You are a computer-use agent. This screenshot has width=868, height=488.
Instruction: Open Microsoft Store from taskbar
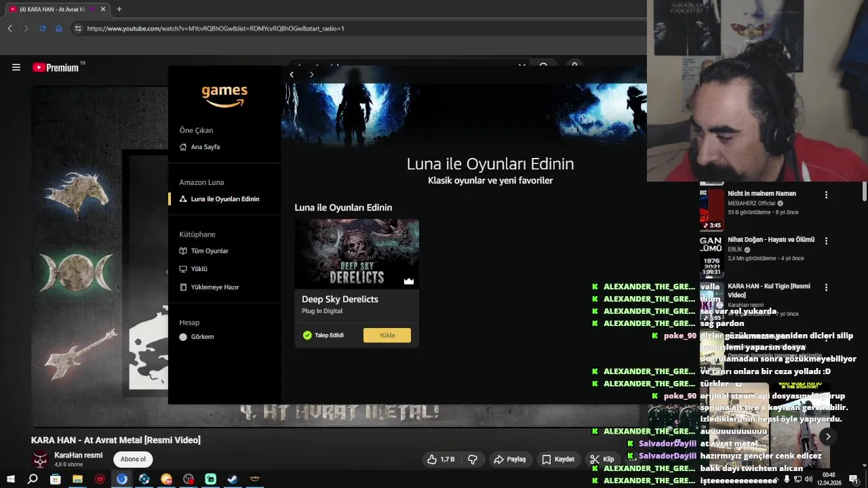coord(55,479)
